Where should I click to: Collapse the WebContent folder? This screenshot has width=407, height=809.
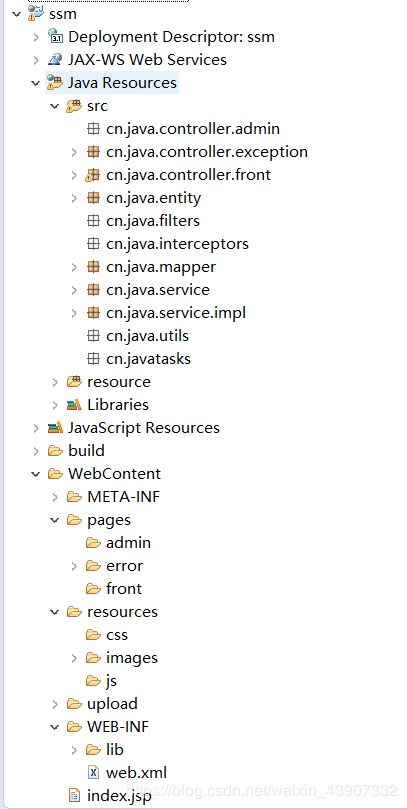coord(36,474)
